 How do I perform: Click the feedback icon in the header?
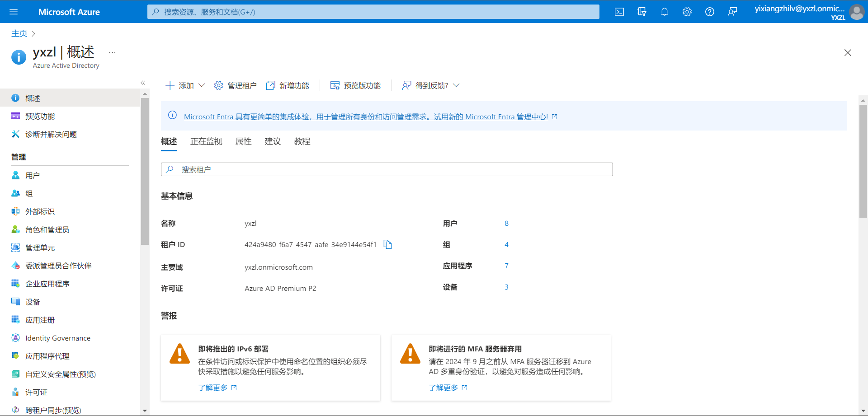point(732,12)
